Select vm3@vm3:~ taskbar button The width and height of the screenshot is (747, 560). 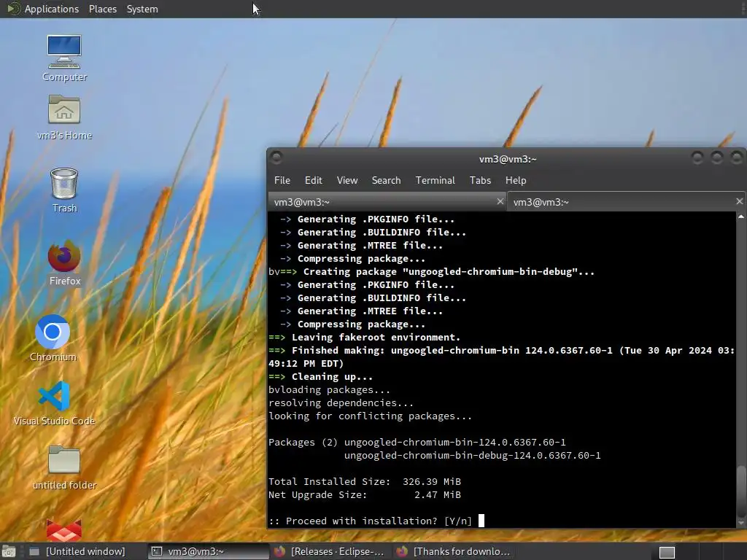point(208,551)
